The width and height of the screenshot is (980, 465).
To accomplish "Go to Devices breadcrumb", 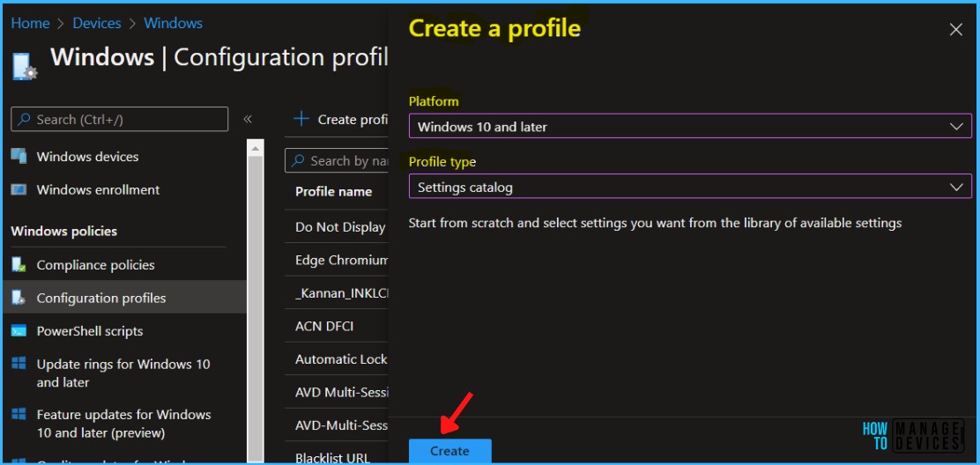I will 97,23.
